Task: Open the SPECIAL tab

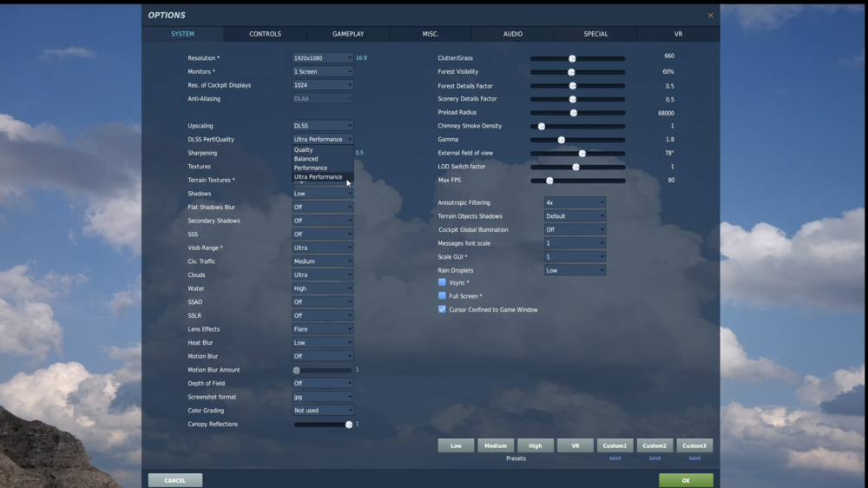Action: click(595, 34)
